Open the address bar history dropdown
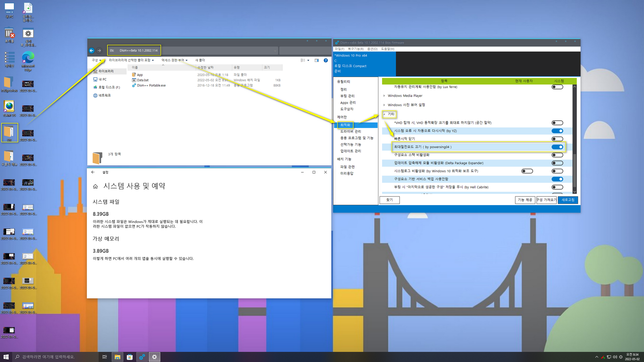Viewport: 644px width, 362px height. [275, 51]
